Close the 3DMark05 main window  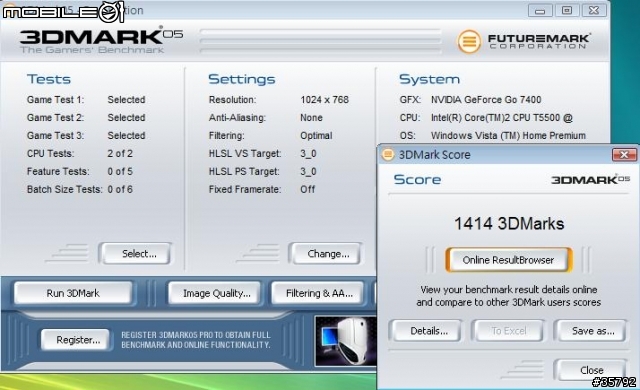tap(594, 11)
